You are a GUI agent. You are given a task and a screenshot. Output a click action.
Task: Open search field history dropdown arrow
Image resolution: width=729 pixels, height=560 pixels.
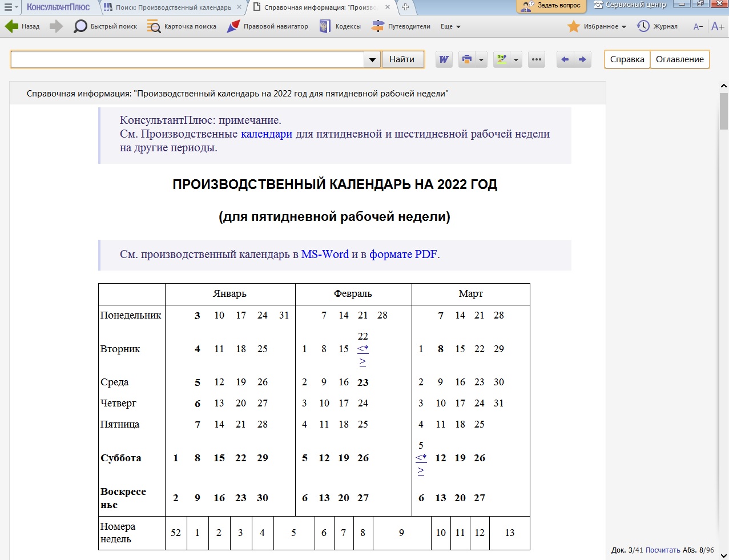coord(372,59)
